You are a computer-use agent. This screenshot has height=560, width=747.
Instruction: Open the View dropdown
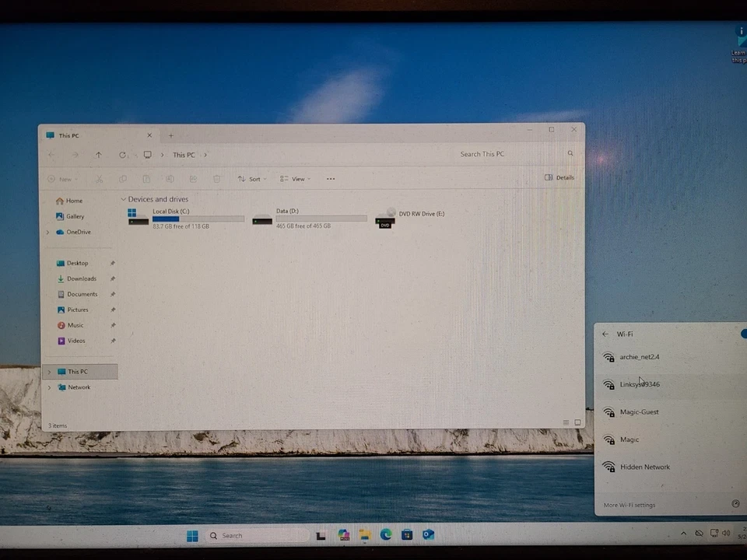click(296, 179)
